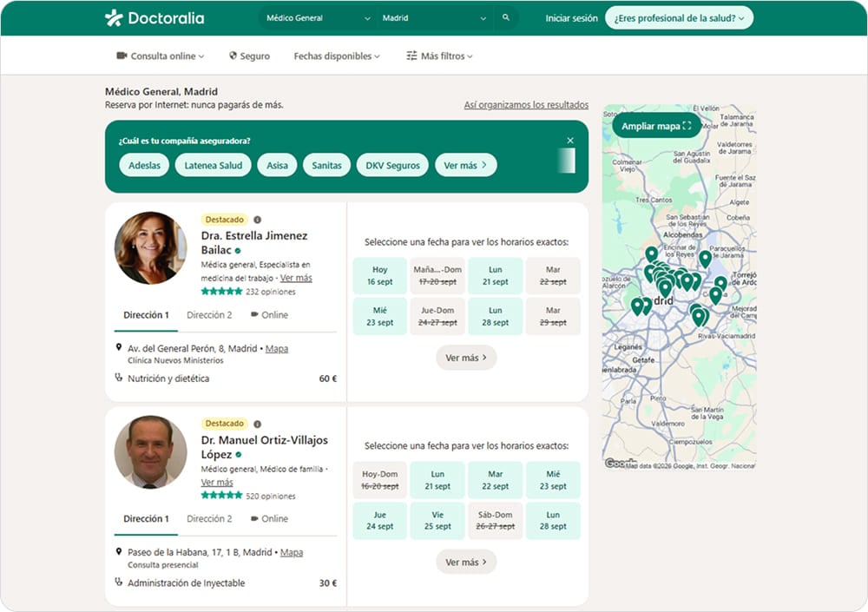Choose Lun 28 sept for Dr. Manuel
Viewport: 868px width, 612px height.
(x=553, y=521)
